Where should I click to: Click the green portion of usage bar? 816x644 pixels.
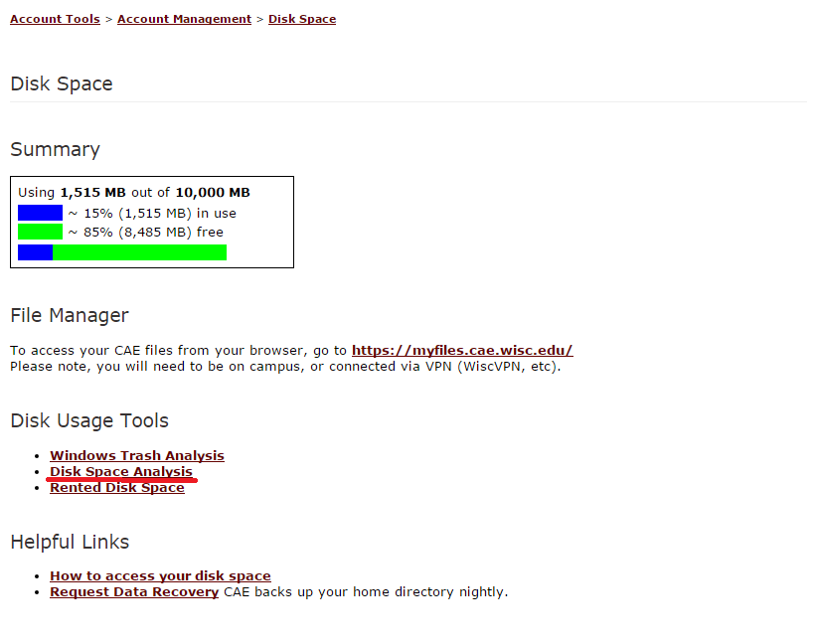coord(140,252)
